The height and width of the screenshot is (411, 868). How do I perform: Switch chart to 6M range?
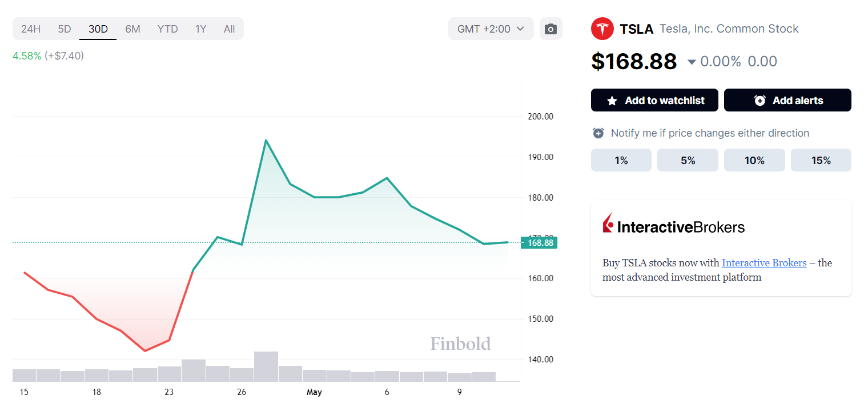tap(132, 29)
